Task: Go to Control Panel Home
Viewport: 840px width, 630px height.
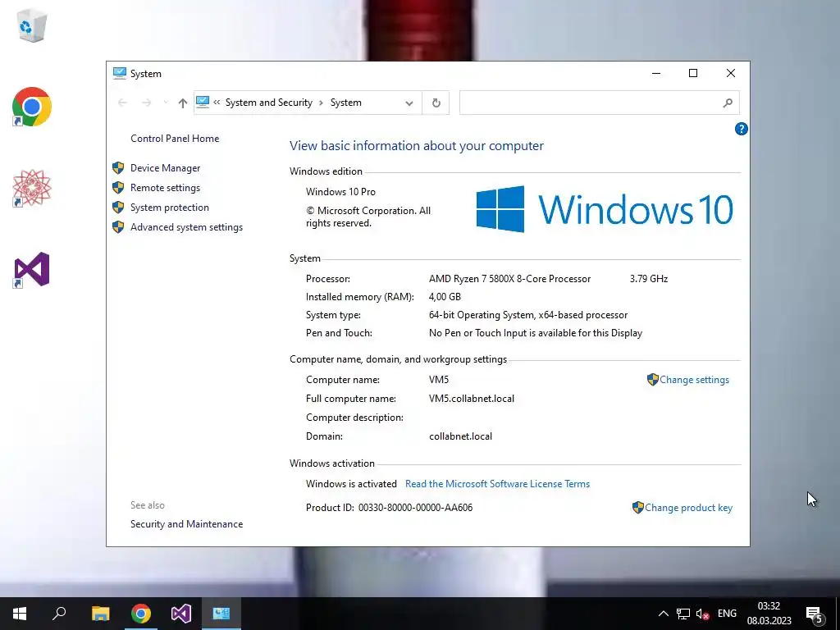Action: point(175,138)
